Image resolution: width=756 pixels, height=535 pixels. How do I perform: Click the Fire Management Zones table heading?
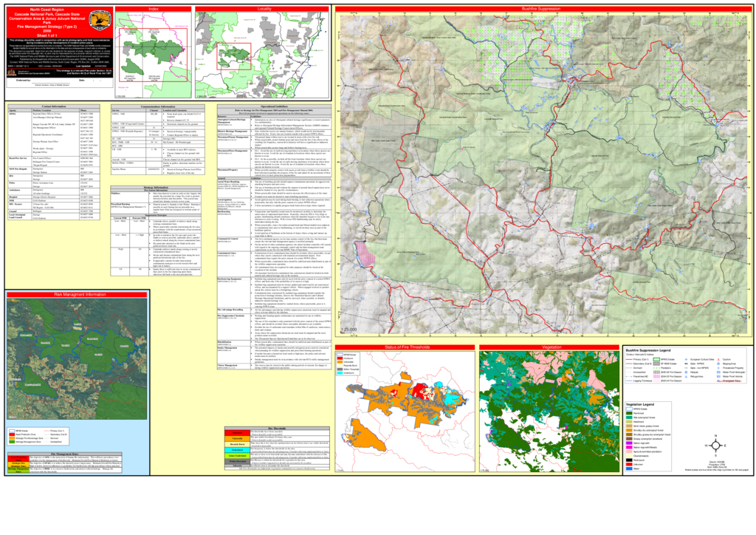(x=65, y=454)
